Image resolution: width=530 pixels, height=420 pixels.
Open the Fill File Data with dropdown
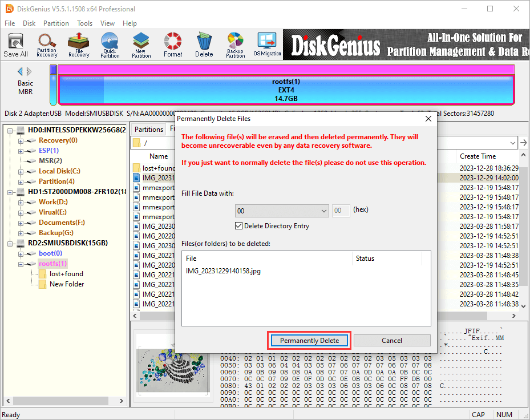tap(282, 211)
